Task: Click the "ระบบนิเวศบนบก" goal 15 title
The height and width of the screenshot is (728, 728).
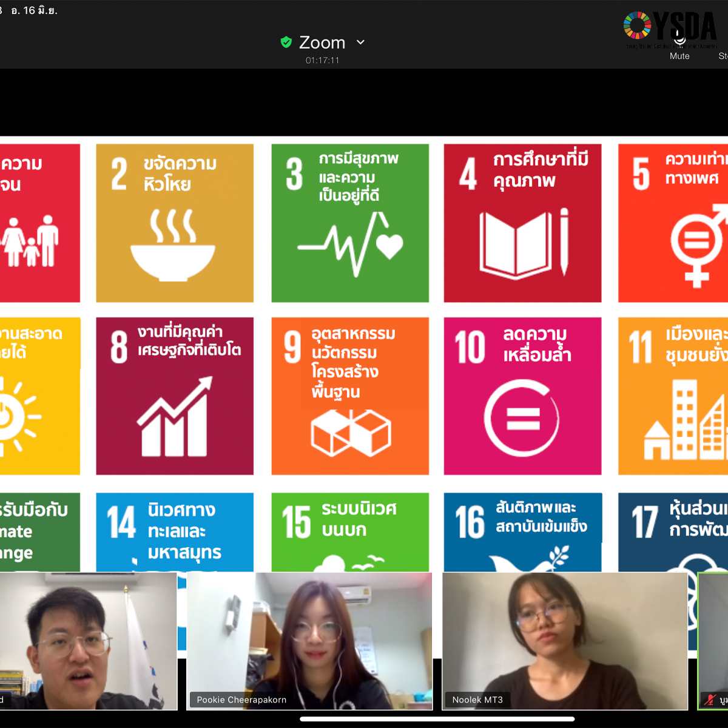Action: pyautogui.click(x=359, y=519)
